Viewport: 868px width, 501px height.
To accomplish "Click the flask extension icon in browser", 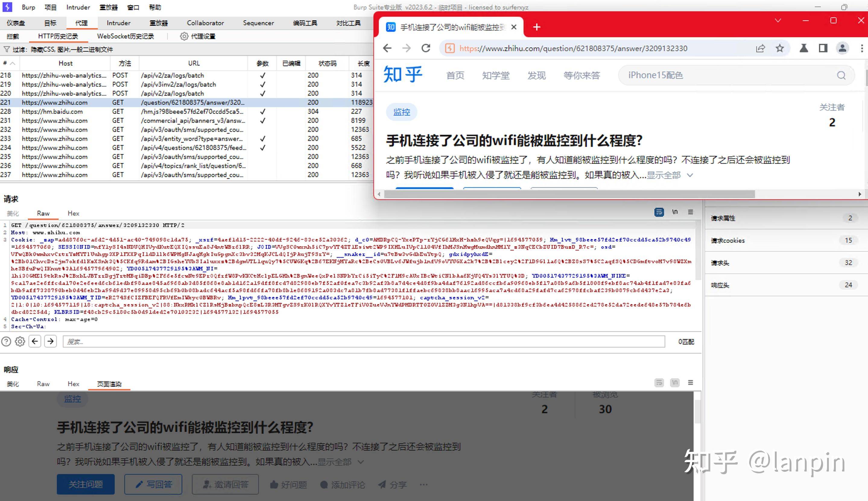I will pyautogui.click(x=804, y=48).
